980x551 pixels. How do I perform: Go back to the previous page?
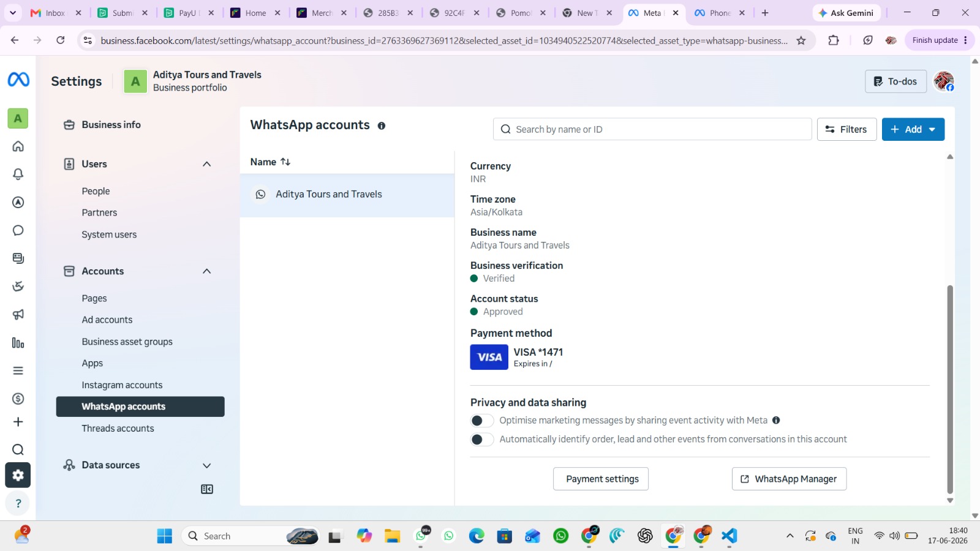(15, 40)
